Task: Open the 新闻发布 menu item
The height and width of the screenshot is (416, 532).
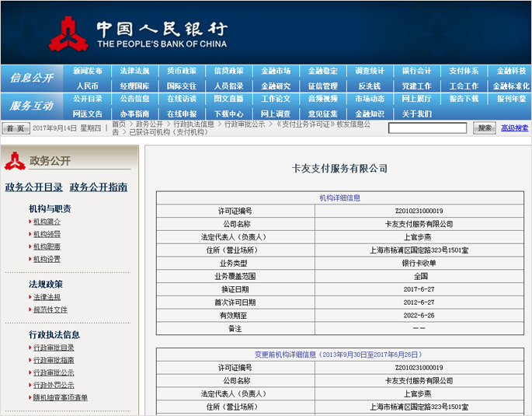Action: (x=88, y=71)
